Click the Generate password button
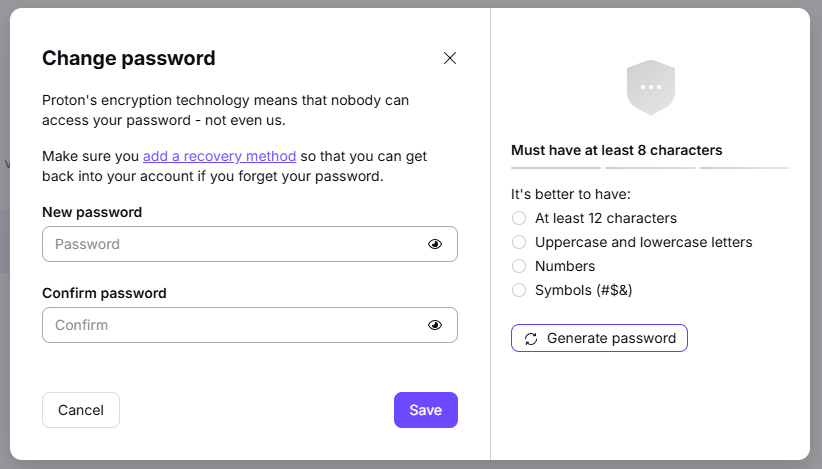Screen dimensions: 822x469 (599, 338)
